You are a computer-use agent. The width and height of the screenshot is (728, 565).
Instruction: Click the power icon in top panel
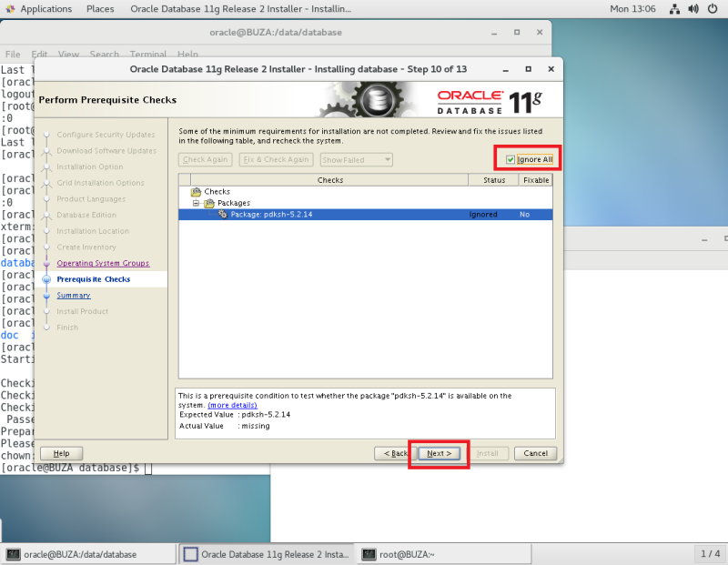pos(713,9)
